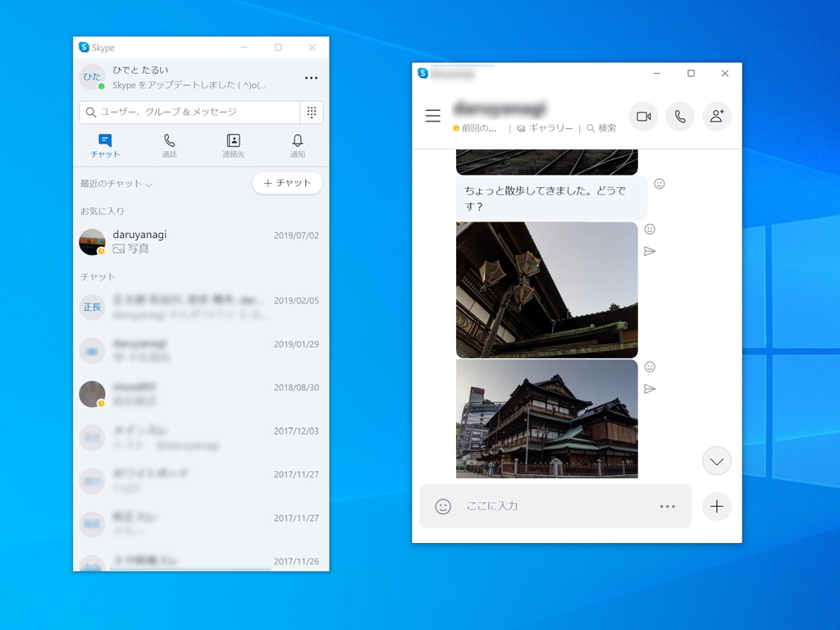This screenshot has height=630, width=840.
Task: Open the hamburger navigation menu
Action: [x=433, y=116]
